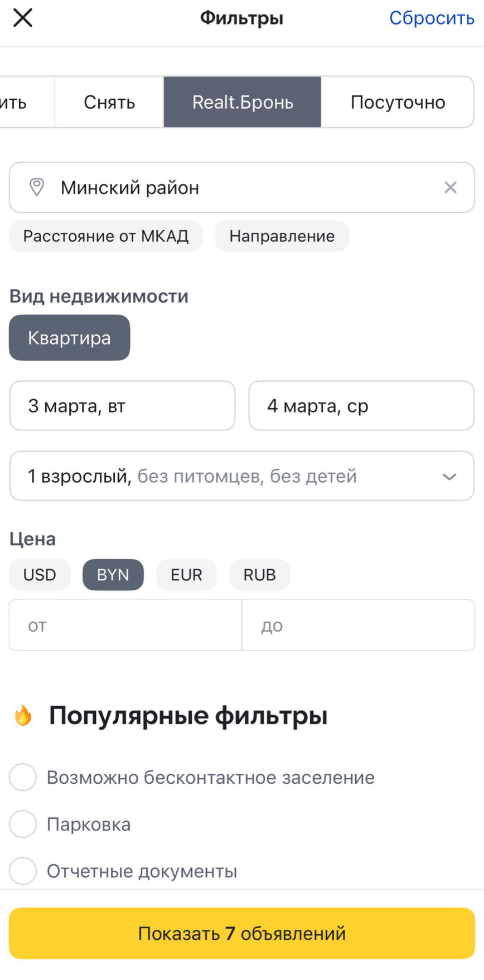Select the Отчетные документы filter
The width and height of the screenshot is (484, 980).
pyautogui.click(x=23, y=871)
